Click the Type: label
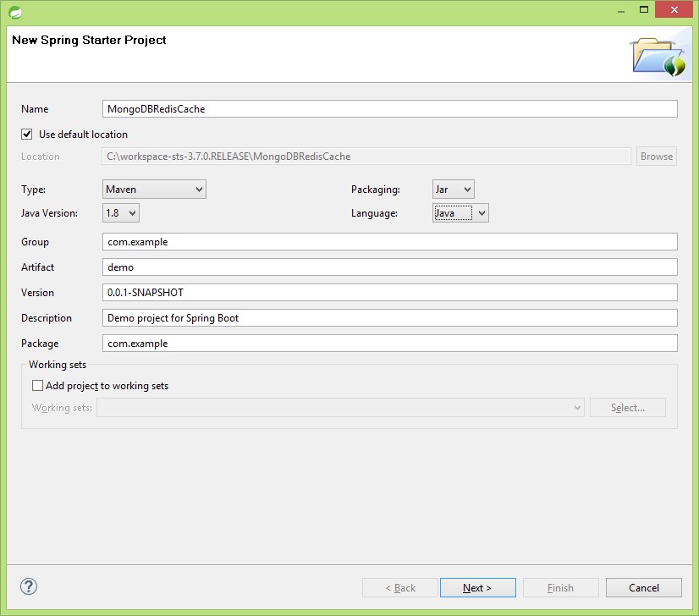The image size is (699, 616). [33, 190]
